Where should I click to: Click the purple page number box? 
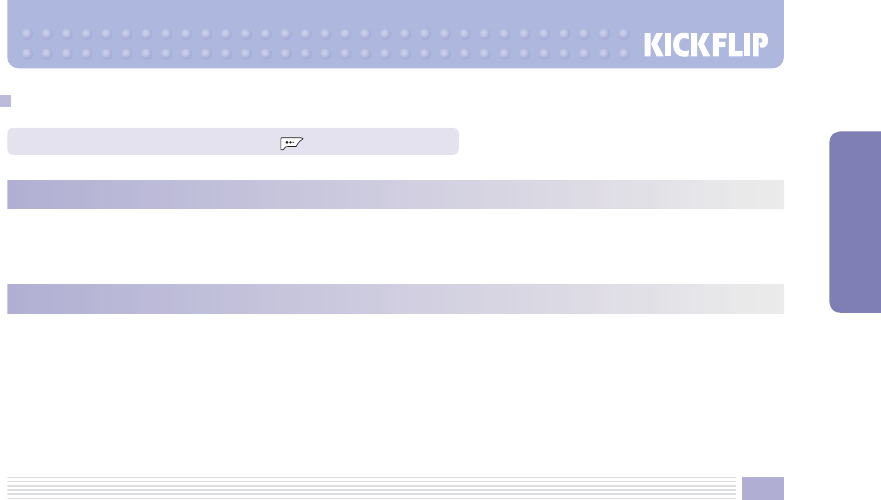click(762, 487)
